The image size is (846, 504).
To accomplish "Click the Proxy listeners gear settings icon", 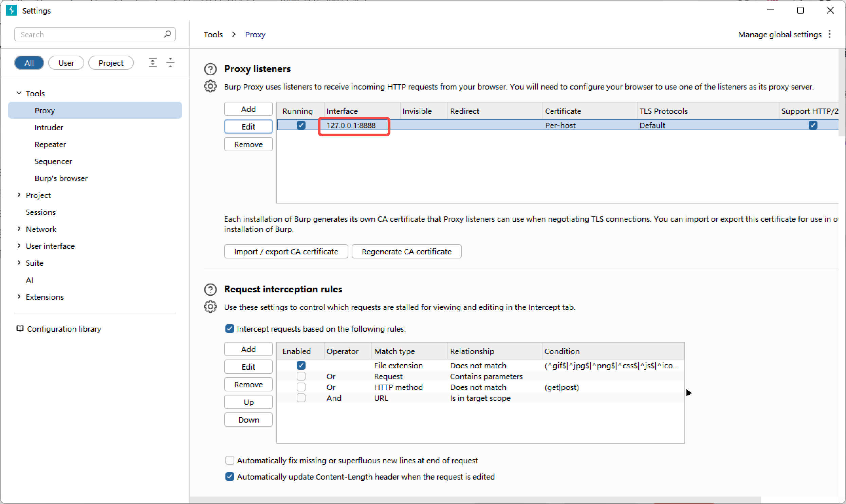I will pyautogui.click(x=210, y=86).
